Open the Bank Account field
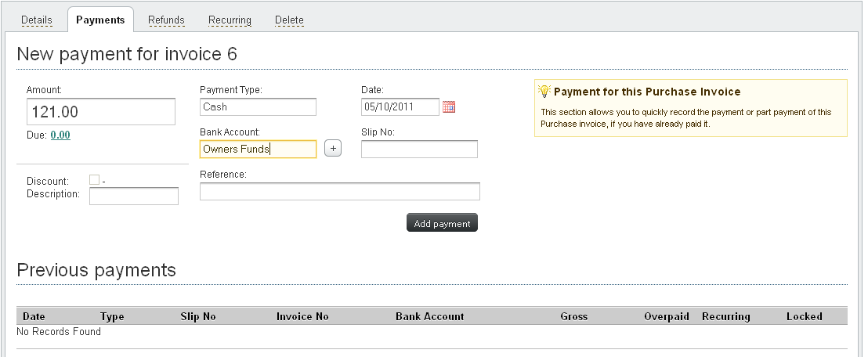This screenshot has width=868, height=357. coord(258,149)
